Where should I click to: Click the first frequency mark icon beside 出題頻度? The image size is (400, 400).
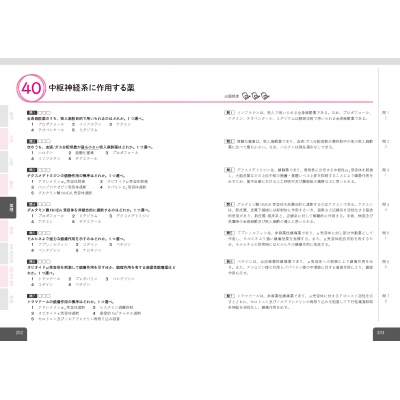[246, 96]
